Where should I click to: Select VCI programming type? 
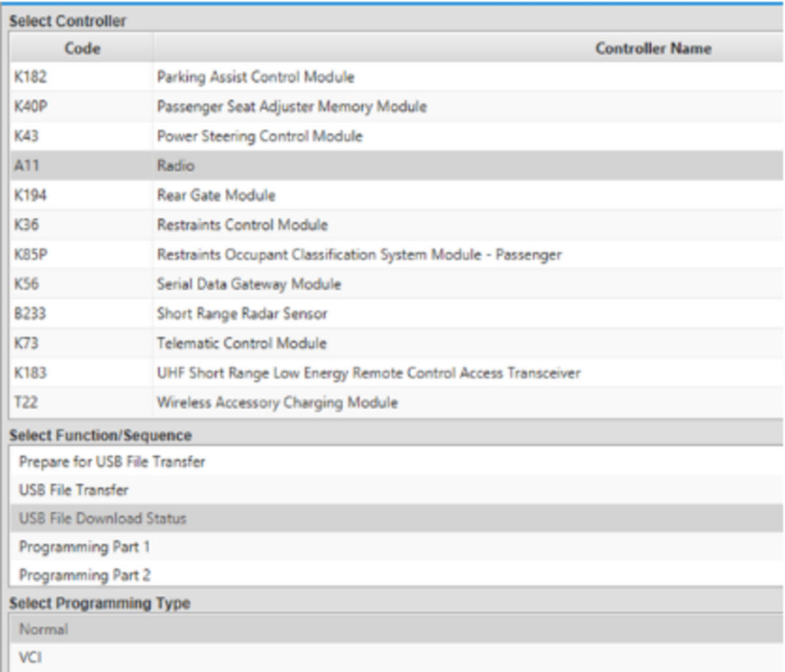click(397, 658)
